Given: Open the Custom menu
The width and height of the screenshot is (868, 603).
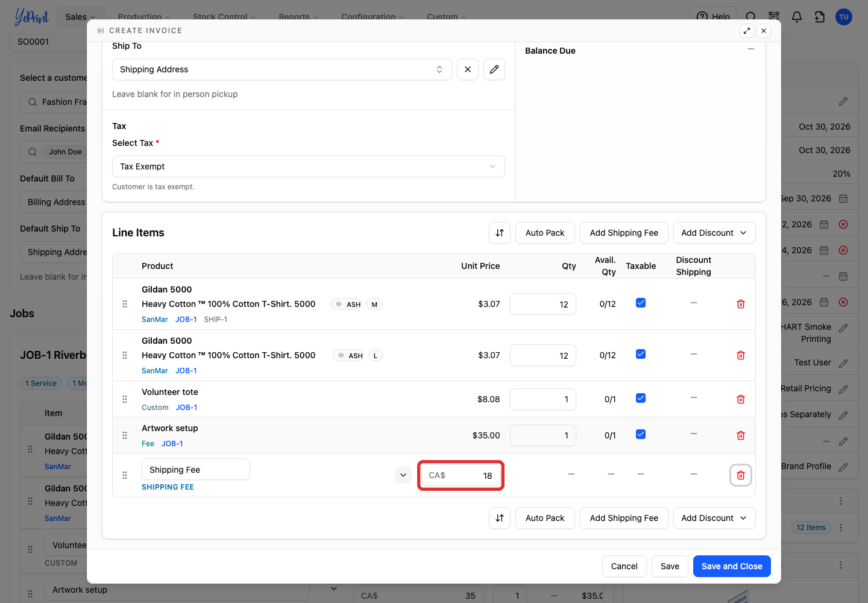Looking at the screenshot, I should pos(447,17).
